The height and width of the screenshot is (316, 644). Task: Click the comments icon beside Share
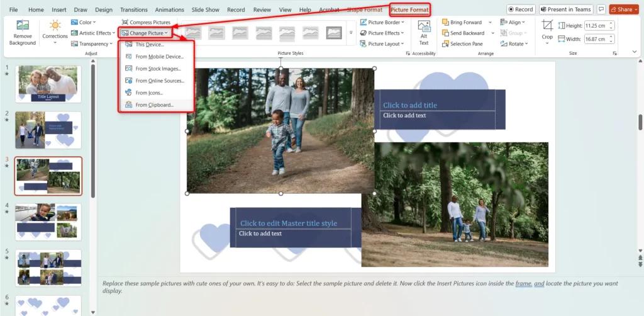coord(602,9)
